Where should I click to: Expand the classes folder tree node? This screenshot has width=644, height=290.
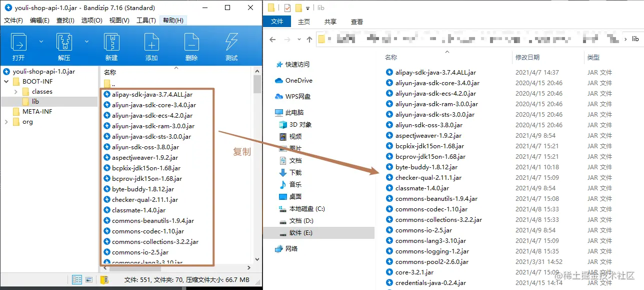tap(15, 92)
